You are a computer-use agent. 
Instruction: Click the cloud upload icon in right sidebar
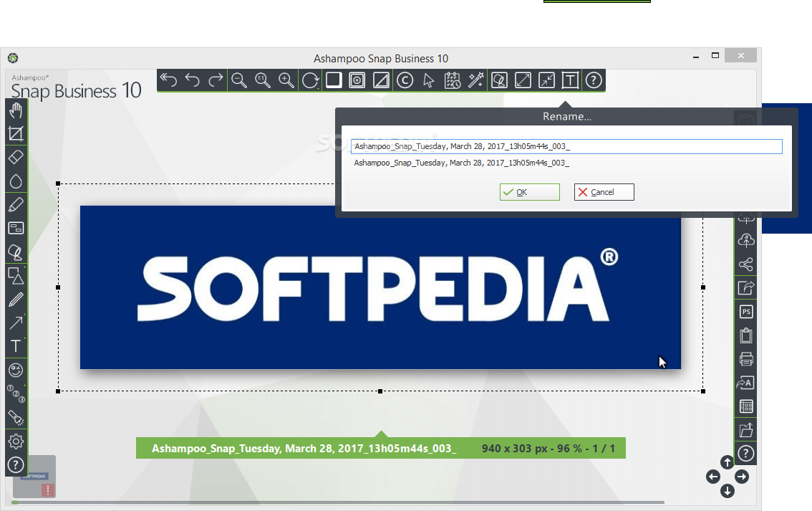point(745,241)
